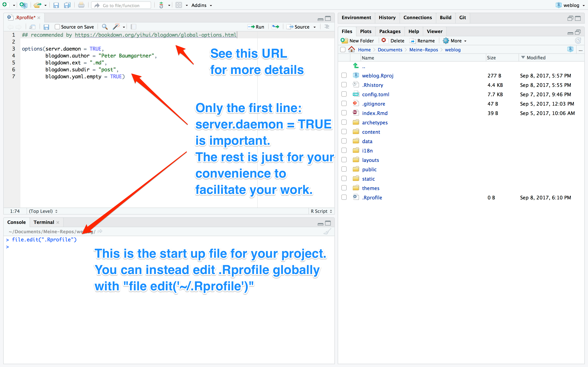The image size is (588, 367).
Task: Open the find/replace magnifier tool
Action: 105,27
